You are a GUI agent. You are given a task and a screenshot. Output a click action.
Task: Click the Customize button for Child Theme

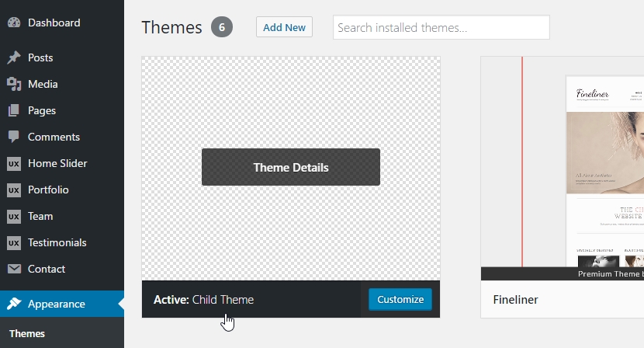(400, 299)
